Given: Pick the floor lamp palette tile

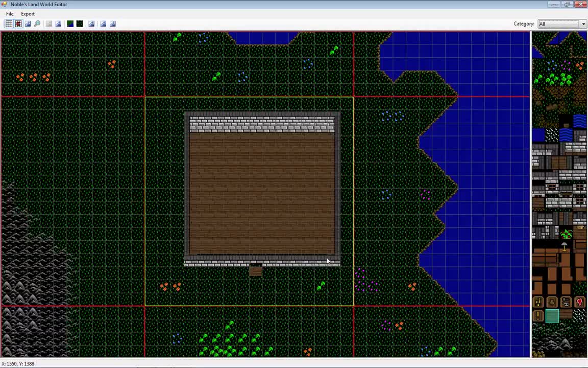Looking at the screenshot, I should point(565,247).
